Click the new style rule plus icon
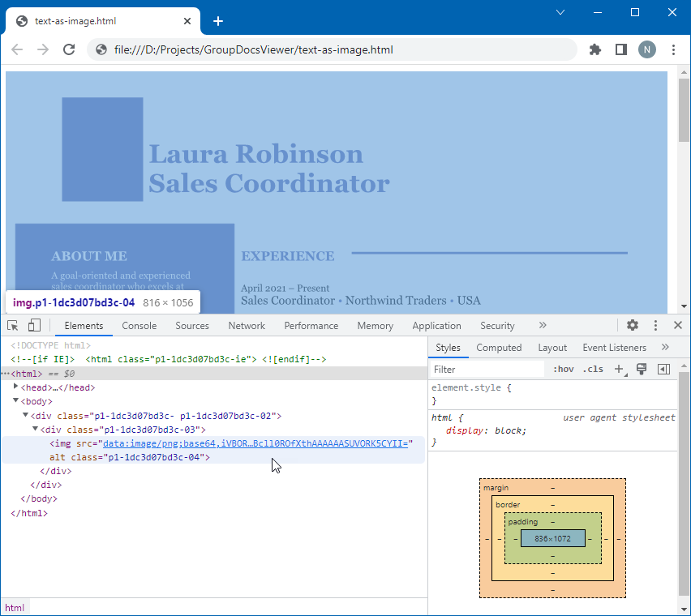This screenshot has height=616, width=691. 620,369
